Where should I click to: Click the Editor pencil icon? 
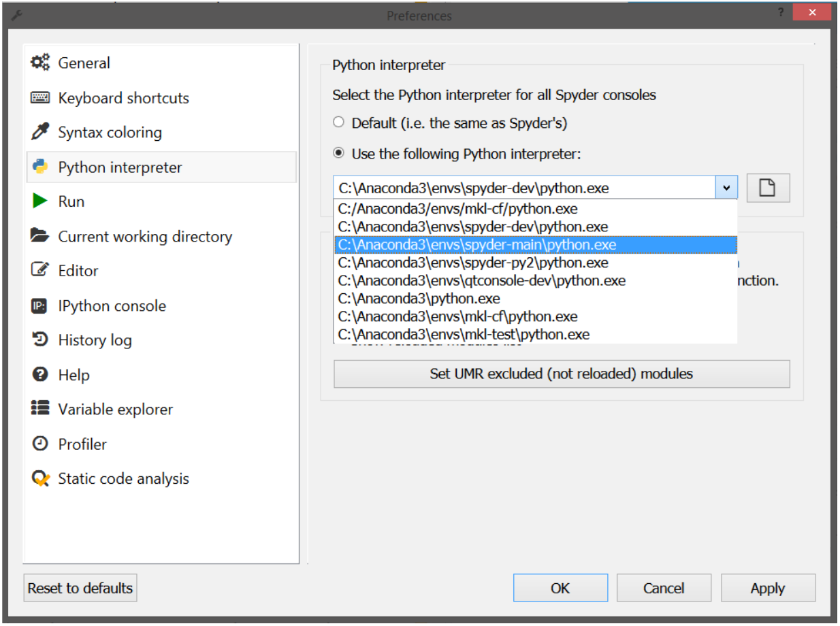[40, 270]
